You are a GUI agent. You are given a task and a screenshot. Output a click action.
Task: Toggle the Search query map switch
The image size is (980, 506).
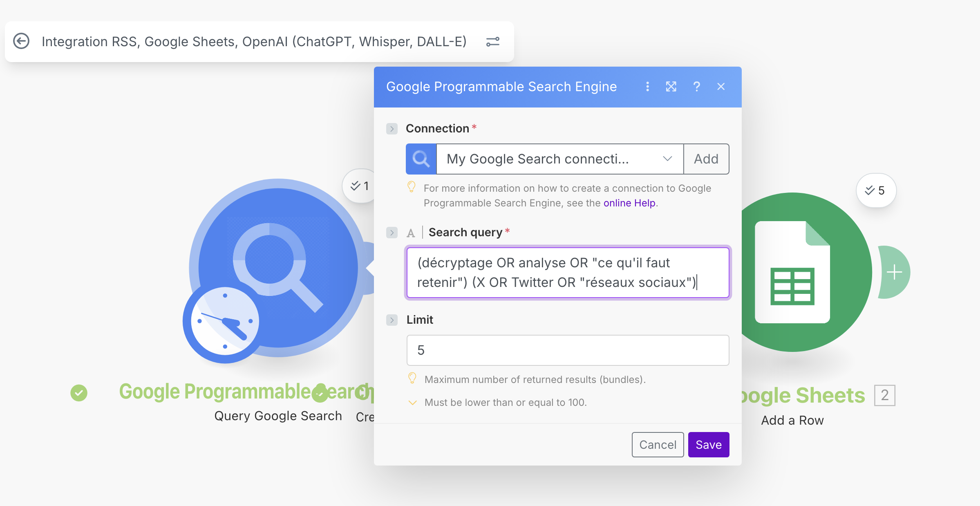(x=392, y=233)
